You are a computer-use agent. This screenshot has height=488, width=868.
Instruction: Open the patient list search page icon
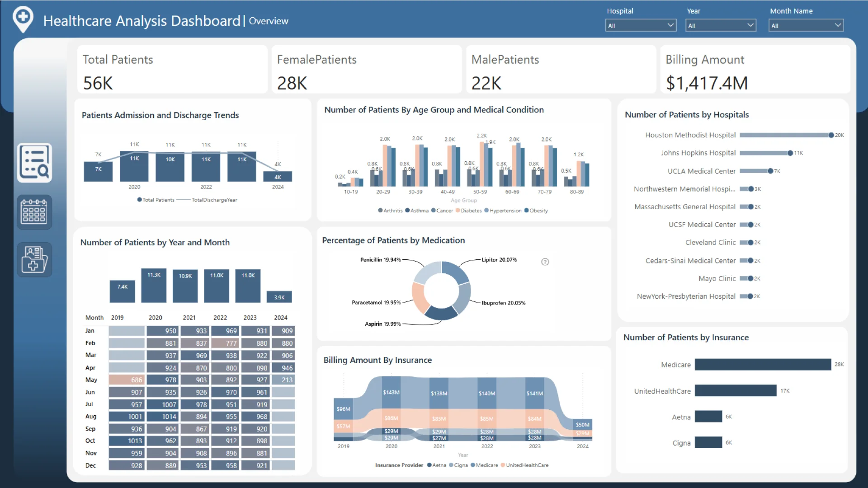pos(34,163)
